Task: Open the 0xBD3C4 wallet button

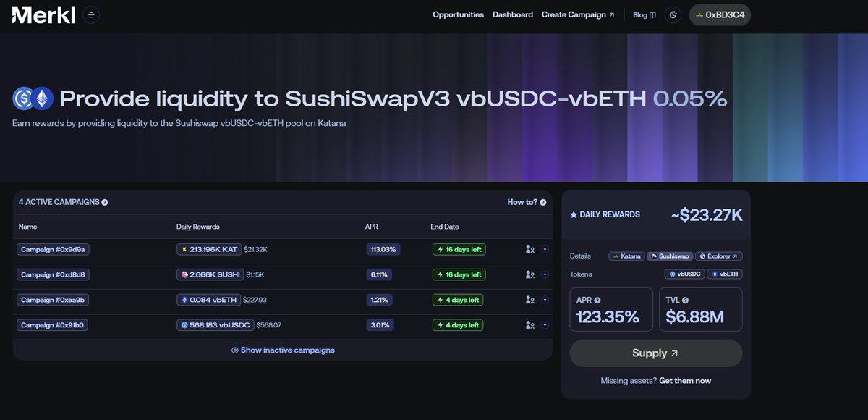Action: click(x=720, y=14)
